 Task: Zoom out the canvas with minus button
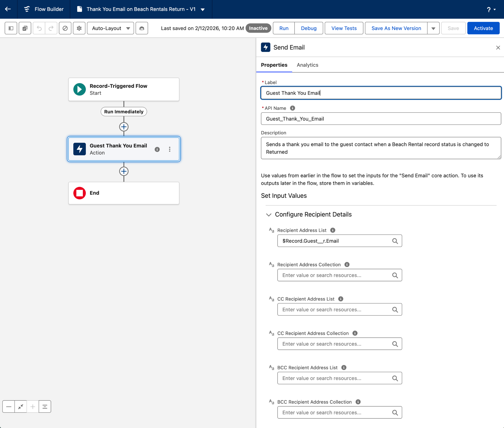pos(9,407)
